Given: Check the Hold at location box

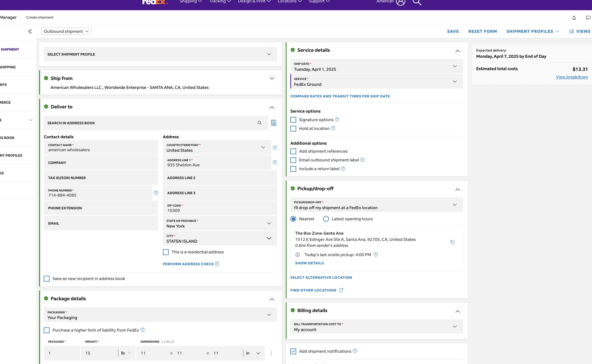Looking at the screenshot, I should tap(293, 129).
